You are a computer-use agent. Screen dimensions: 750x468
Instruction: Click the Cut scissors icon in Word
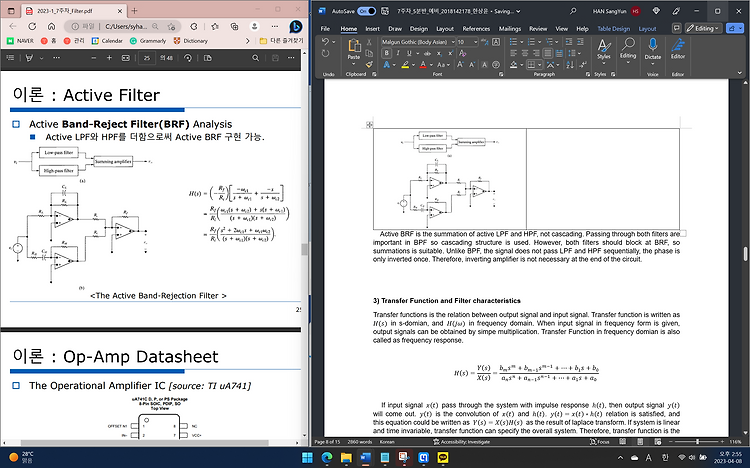[369, 42]
